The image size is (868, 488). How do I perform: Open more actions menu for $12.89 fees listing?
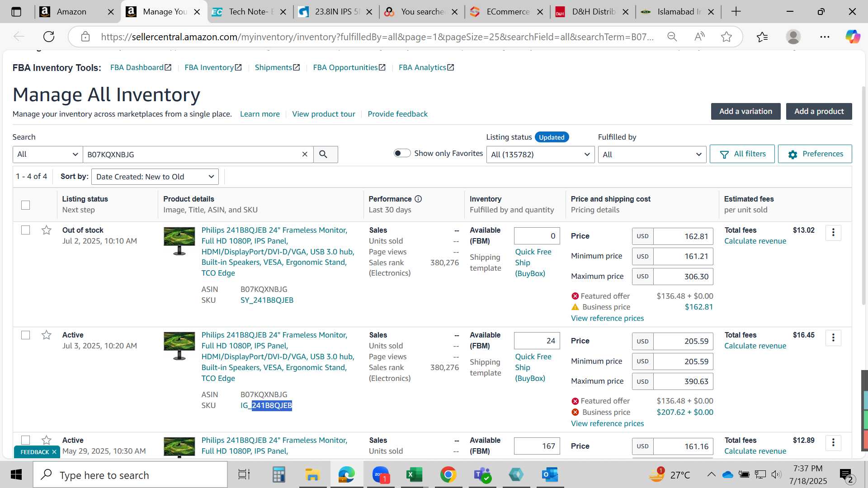[x=833, y=443]
